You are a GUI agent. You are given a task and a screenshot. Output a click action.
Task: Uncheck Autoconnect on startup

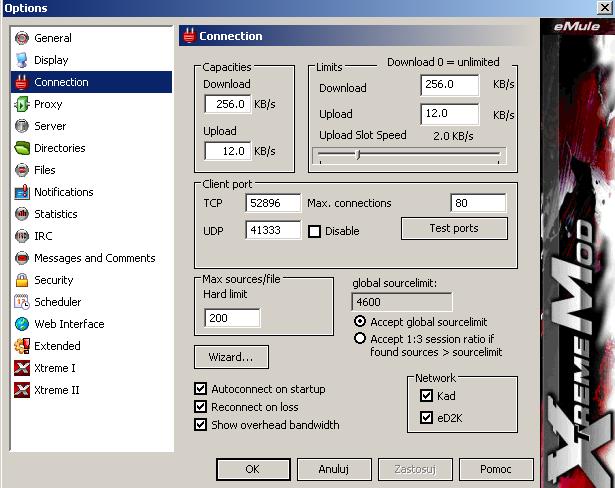tap(200, 389)
